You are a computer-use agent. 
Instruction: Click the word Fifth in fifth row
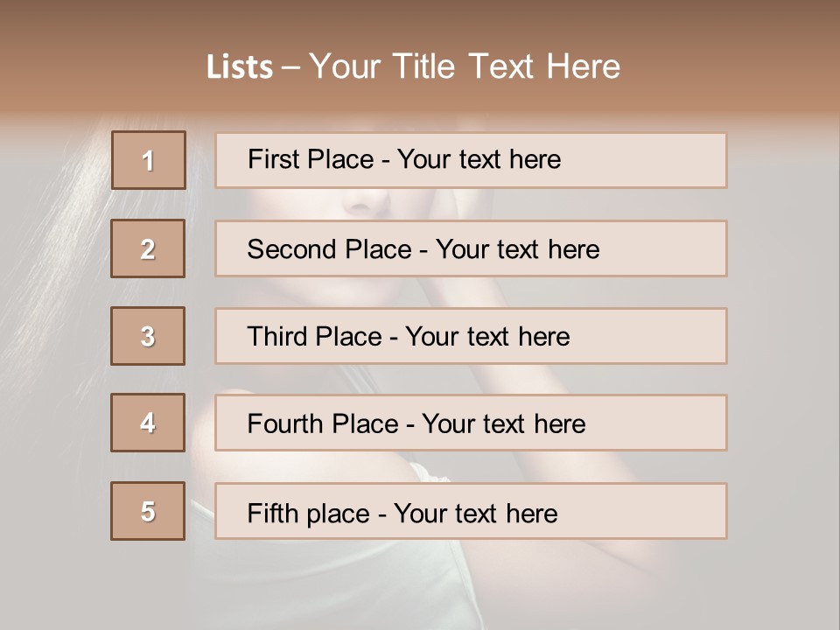coord(271,513)
